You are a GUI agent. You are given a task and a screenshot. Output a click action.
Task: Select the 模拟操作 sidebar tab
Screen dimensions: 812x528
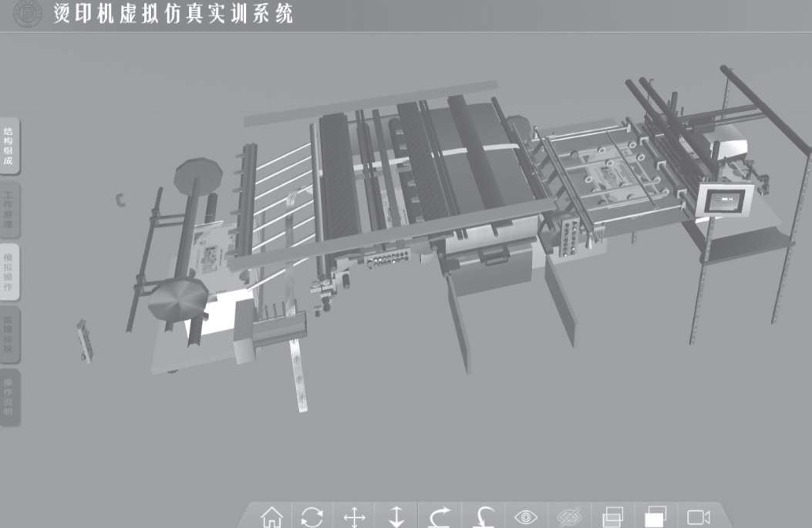8,271
